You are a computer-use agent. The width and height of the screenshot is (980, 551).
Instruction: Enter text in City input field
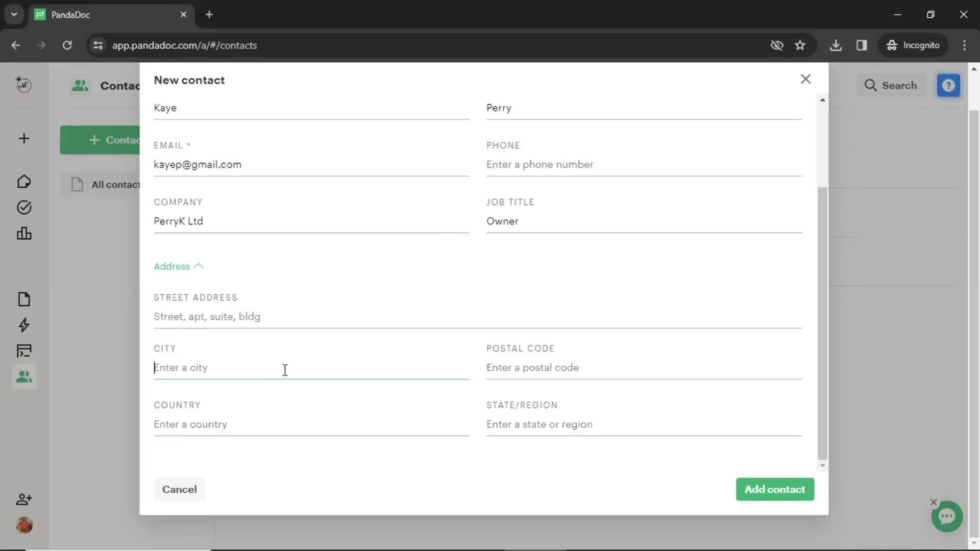tap(312, 367)
